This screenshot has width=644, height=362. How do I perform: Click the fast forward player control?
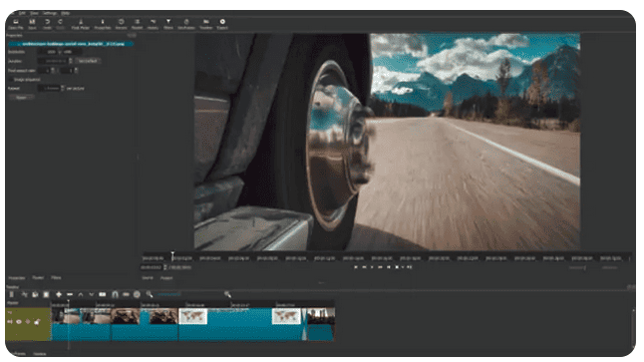pos(381,267)
